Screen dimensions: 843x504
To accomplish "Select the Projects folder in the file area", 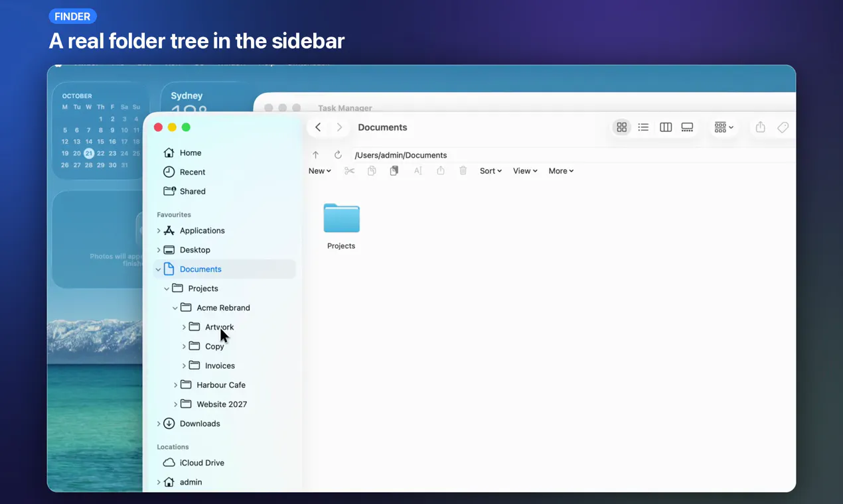I will [341, 226].
